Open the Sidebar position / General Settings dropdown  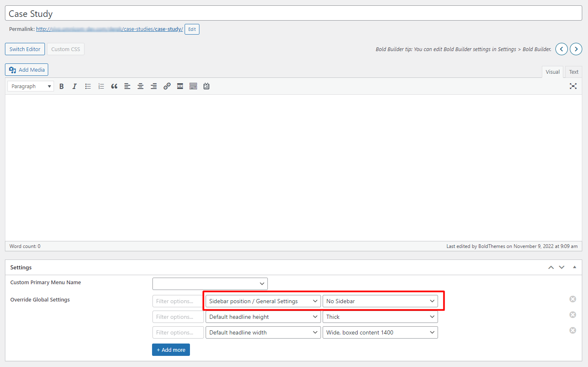(263, 301)
